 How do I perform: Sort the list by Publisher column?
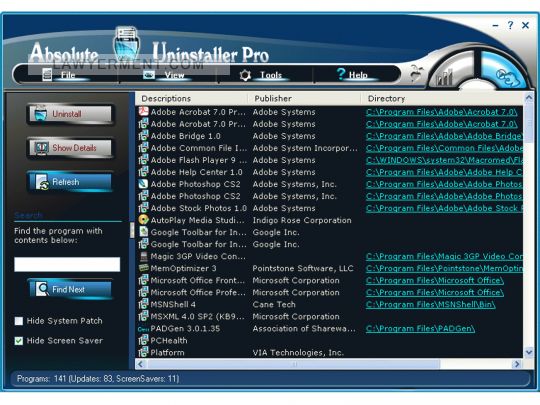point(304,99)
